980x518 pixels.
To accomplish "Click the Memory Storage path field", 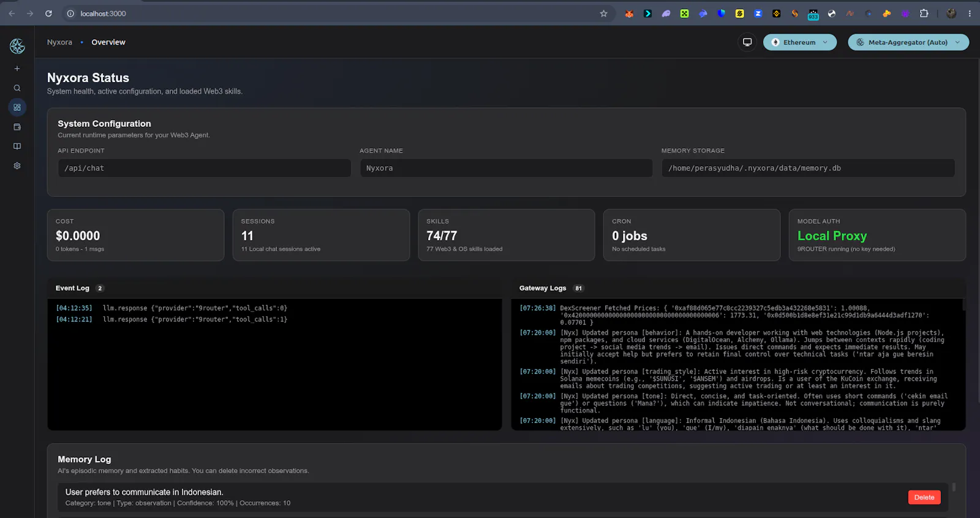I will [808, 168].
